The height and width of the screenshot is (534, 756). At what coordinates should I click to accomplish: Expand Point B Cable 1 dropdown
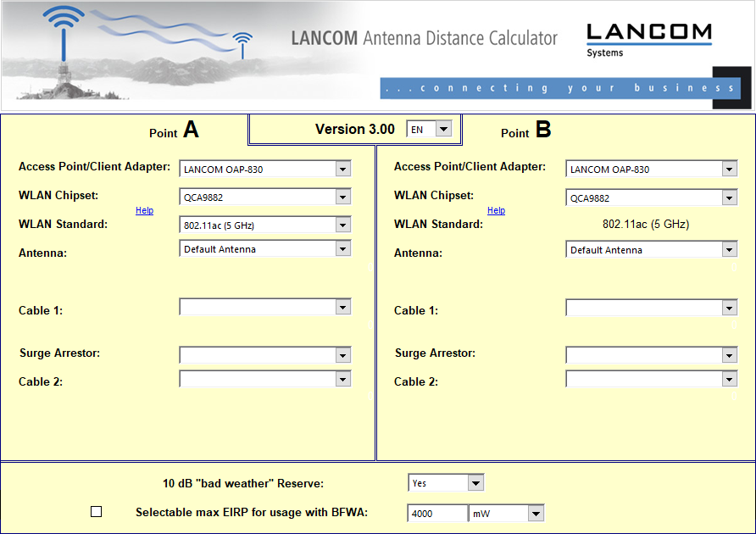[651, 308]
